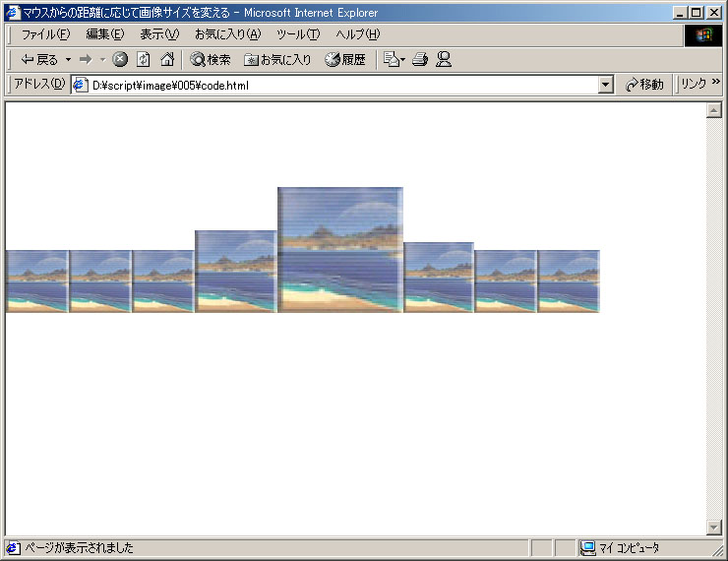Viewport: 728px width, 561px height.
Task: Open the History (履歴) toolbar button
Action: click(x=345, y=59)
